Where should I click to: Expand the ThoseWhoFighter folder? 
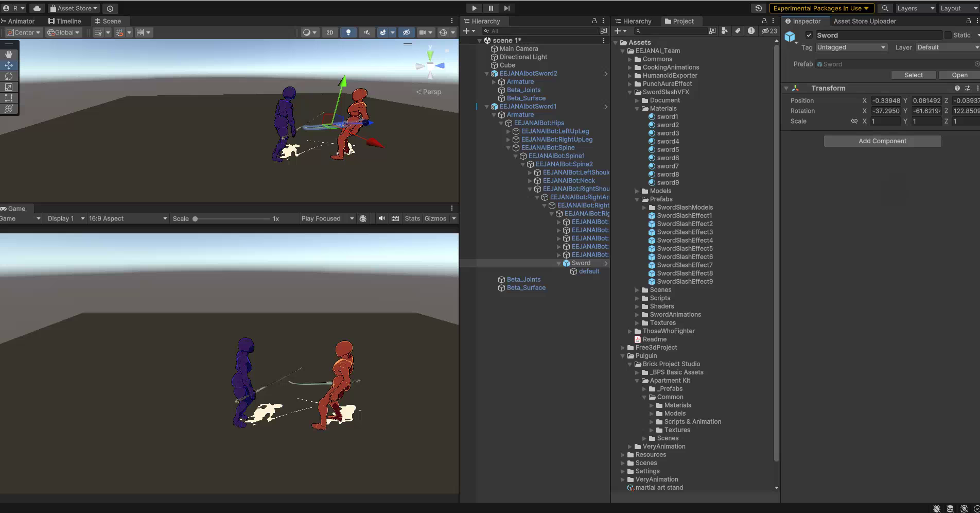click(630, 331)
